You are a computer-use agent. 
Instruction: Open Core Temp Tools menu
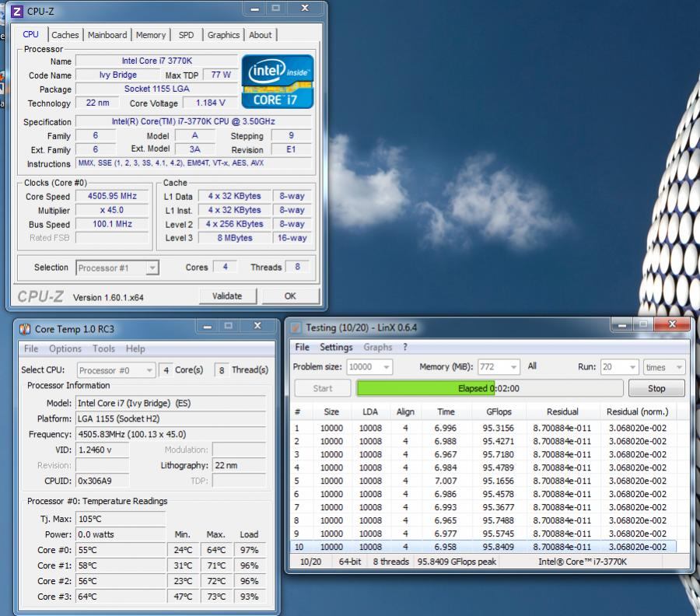[103, 348]
